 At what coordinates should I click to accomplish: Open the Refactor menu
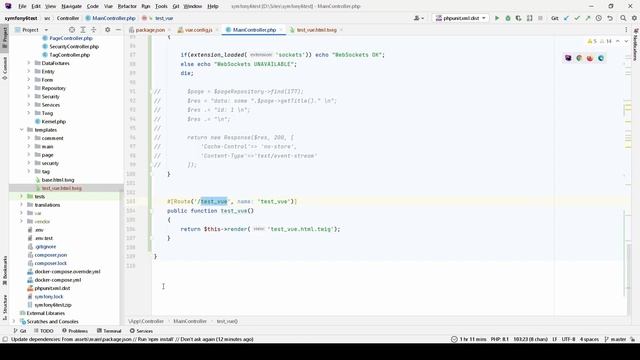pyautogui.click(x=127, y=6)
